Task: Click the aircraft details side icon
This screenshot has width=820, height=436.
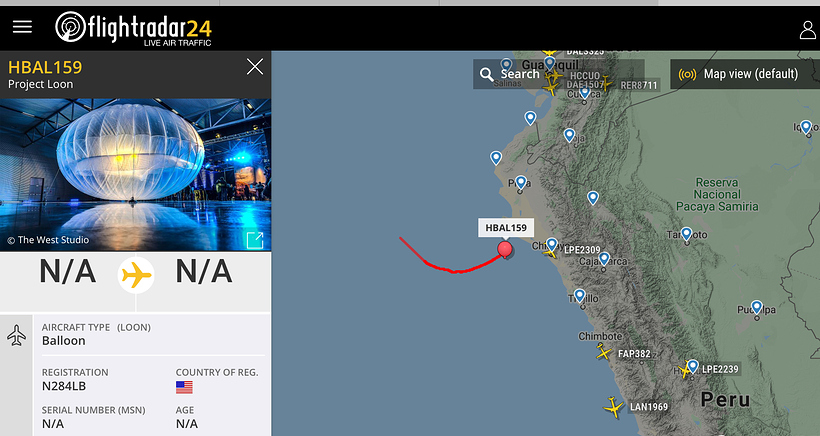Action: pos(16,335)
